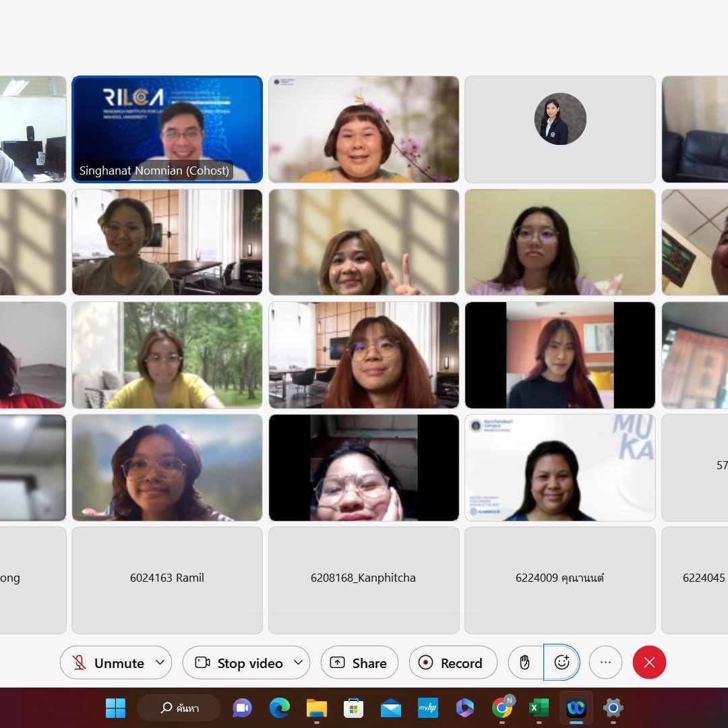Start recording with the Record button
The image size is (728, 728).
(452, 663)
